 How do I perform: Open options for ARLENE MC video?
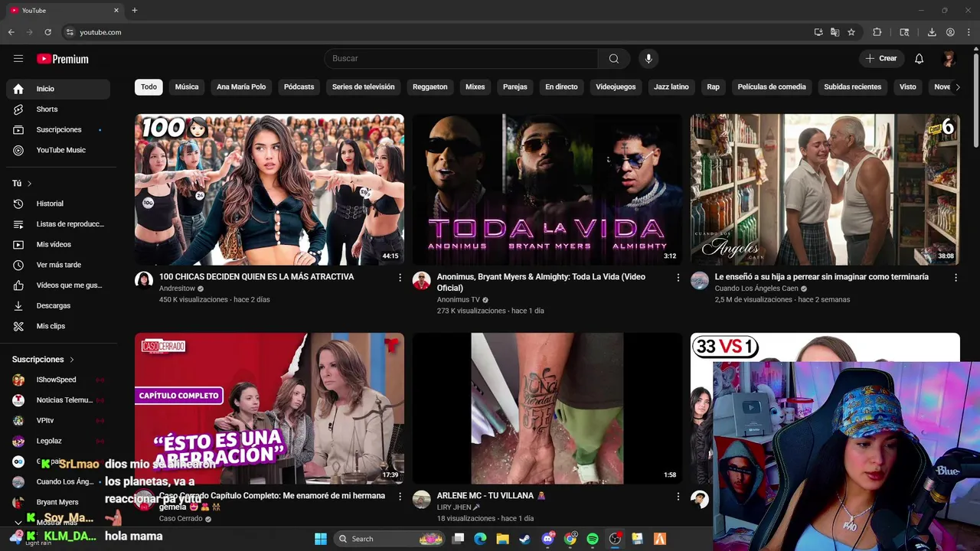click(678, 496)
